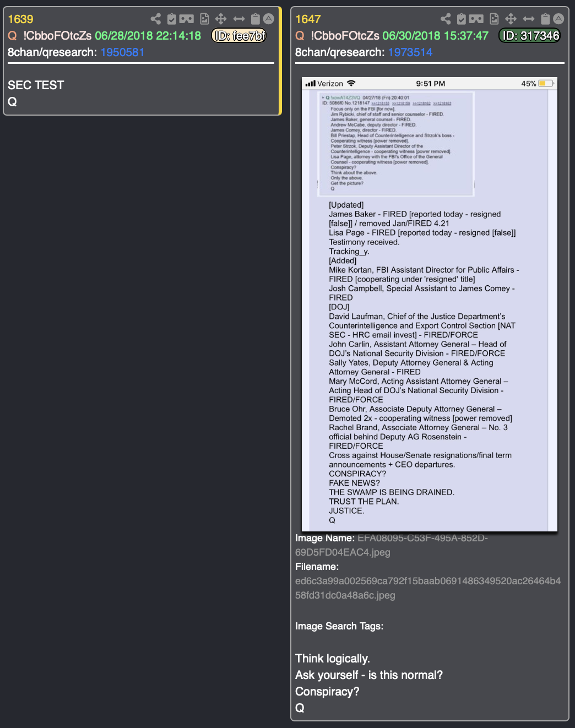Open the 8chan link 1950581
The width and height of the screenshot is (575, 728).
[122, 52]
